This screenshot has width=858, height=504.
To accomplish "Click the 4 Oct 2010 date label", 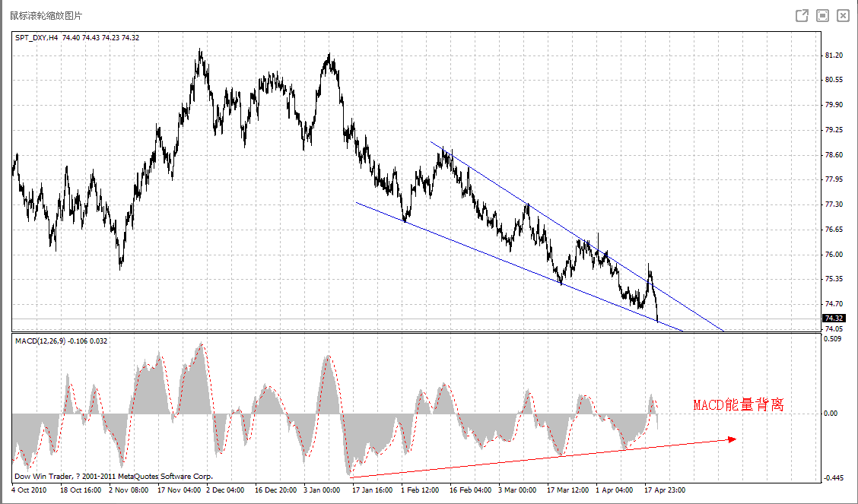I will [x=29, y=490].
